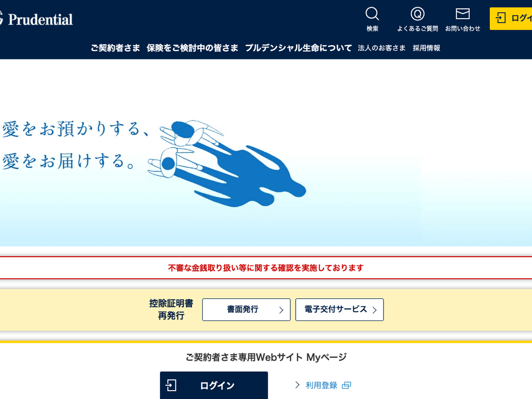
Task: Open the ご契約者さま menu
Action: (x=115, y=48)
